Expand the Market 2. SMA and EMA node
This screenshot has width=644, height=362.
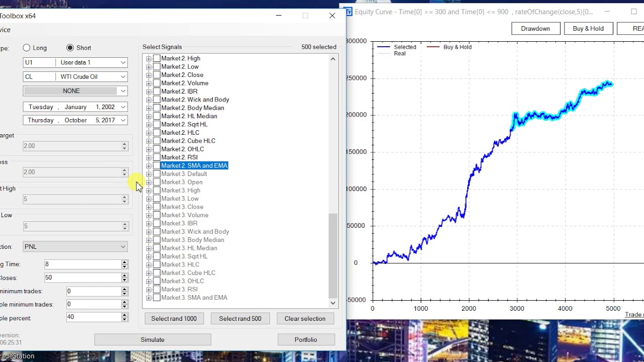[x=149, y=166]
